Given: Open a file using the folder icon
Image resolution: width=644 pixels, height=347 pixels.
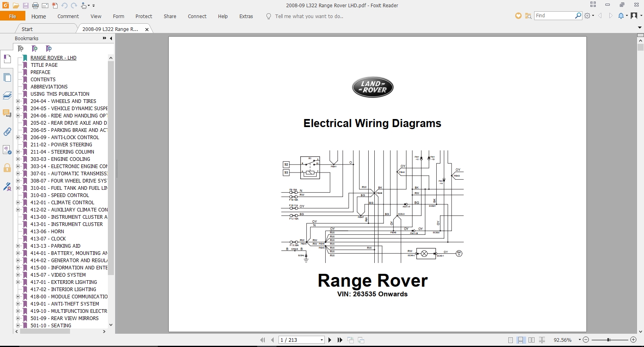Looking at the screenshot, I should tap(16, 6).
